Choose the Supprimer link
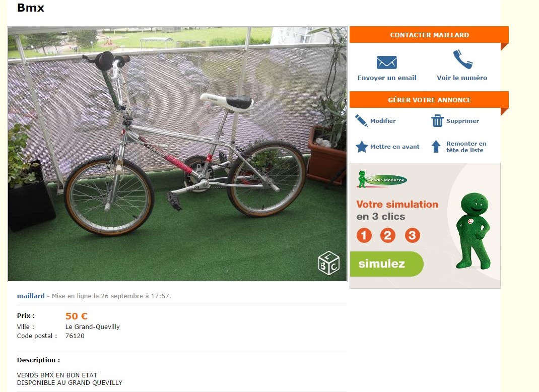This screenshot has width=539, height=392. click(x=463, y=121)
